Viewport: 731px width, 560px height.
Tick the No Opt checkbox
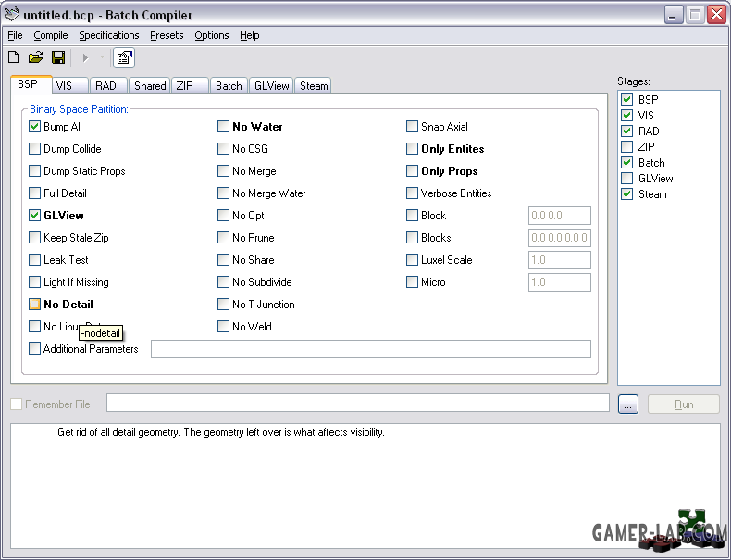[223, 216]
